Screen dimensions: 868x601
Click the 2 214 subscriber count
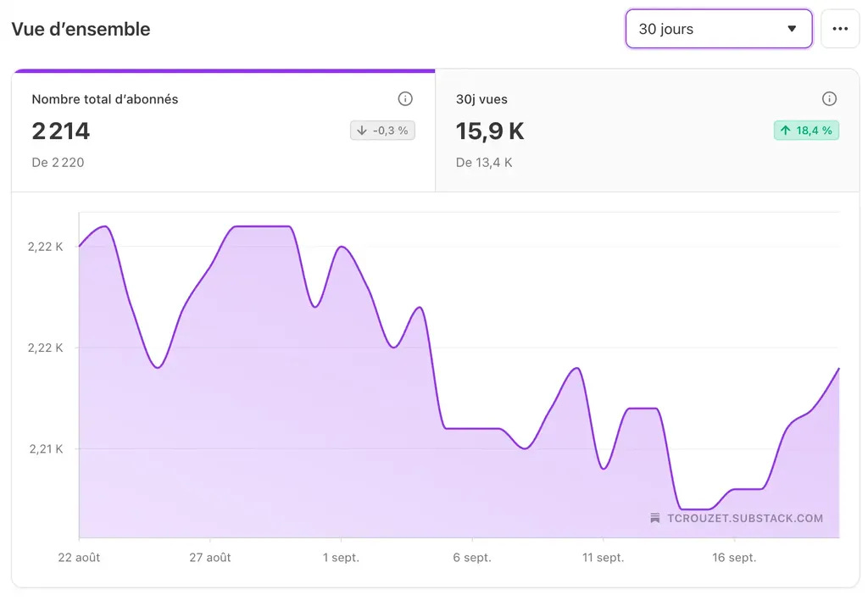pos(61,131)
